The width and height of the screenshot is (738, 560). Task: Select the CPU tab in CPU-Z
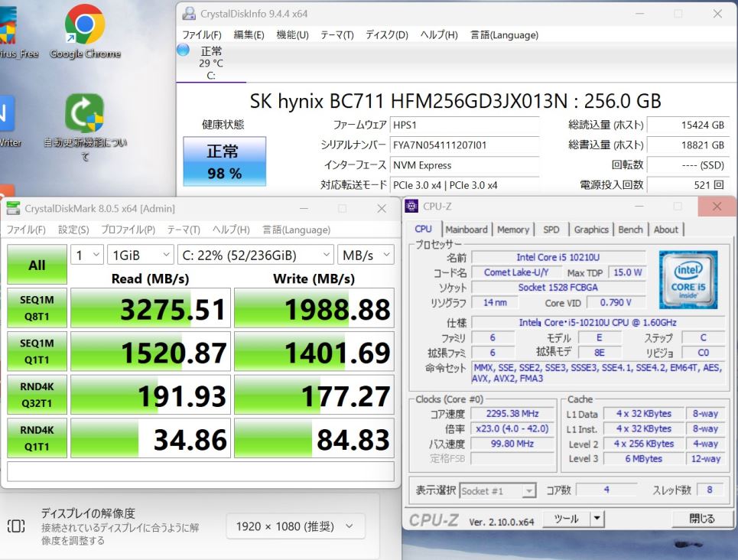tap(423, 229)
